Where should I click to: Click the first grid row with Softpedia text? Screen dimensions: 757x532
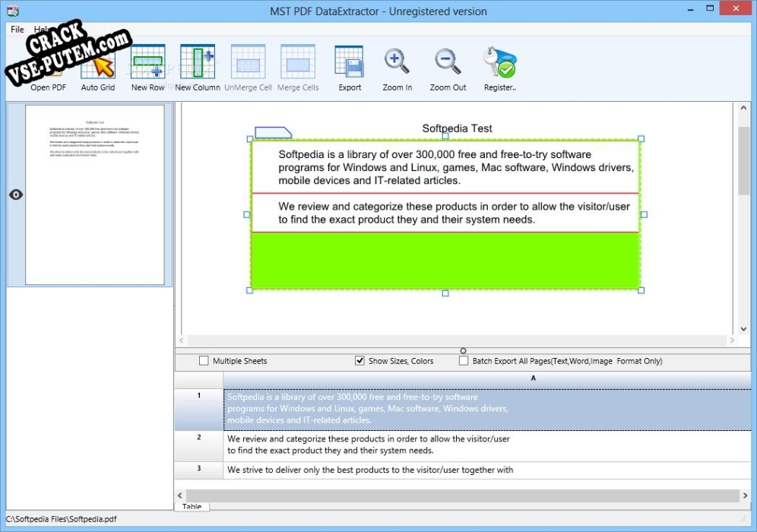pos(445,167)
